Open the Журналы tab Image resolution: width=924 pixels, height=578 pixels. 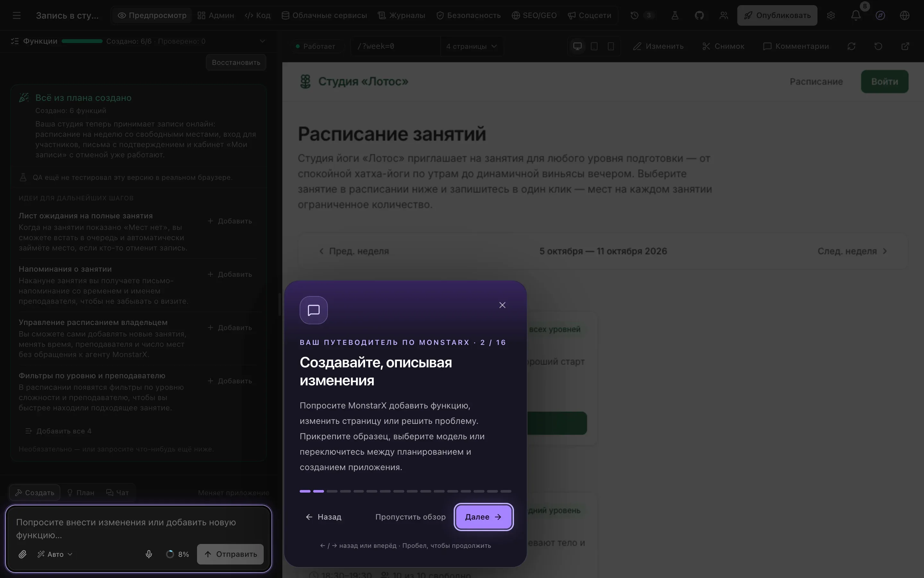tap(401, 15)
